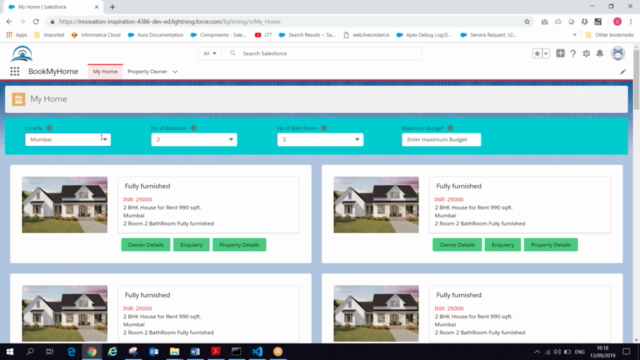Open the Chrome profile avatar
Screen dimensions: 640x360
(617, 22)
